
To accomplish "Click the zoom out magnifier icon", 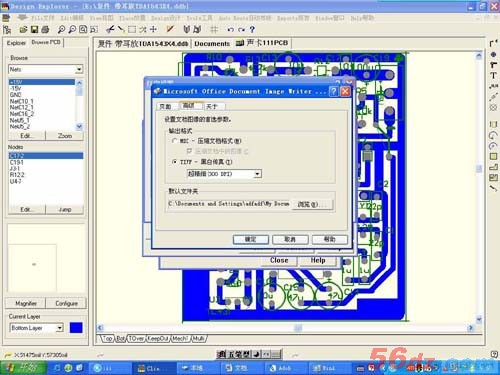I will tap(72, 30).
